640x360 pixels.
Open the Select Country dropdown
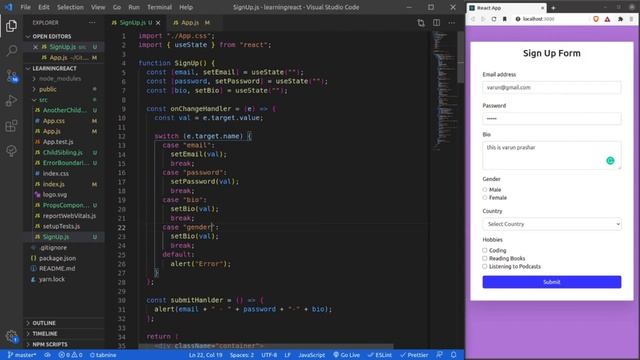tap(552, 224)
